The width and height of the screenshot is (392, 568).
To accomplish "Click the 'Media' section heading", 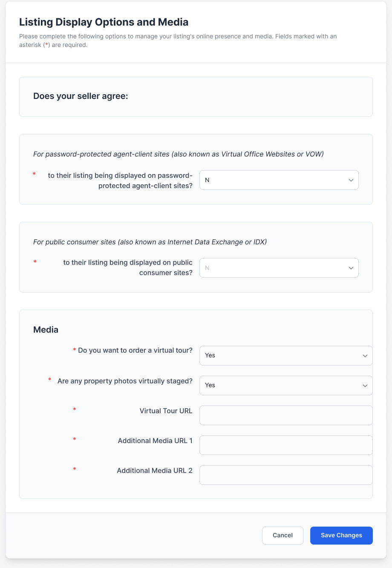I will click(x=46, y=330).
